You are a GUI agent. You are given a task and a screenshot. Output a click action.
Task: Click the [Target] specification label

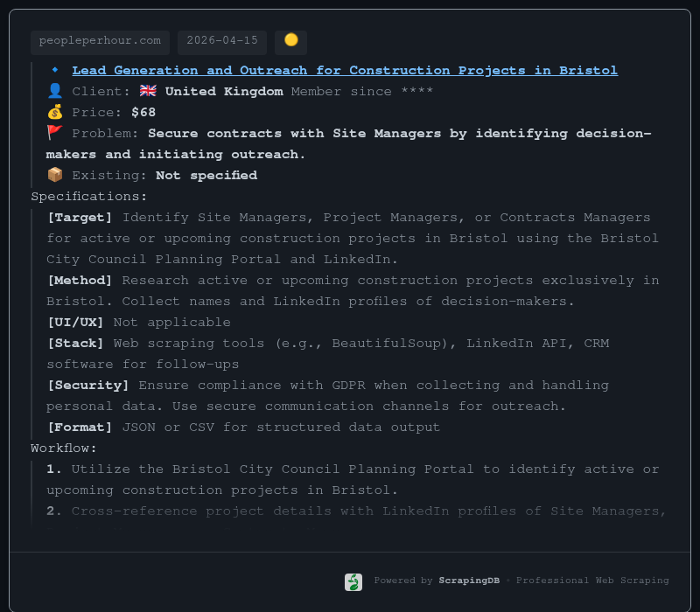click(x=80, y=217)
